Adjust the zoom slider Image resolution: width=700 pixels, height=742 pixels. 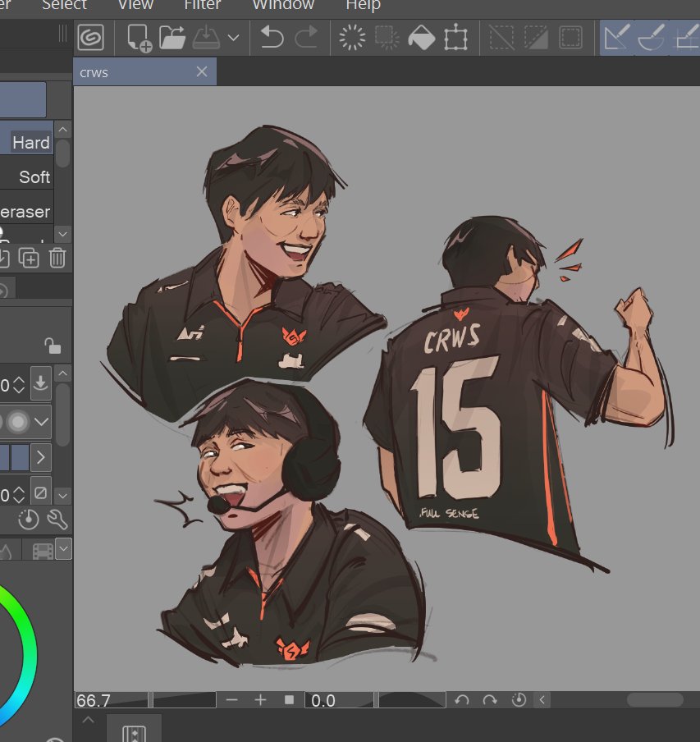click(185, 700)
